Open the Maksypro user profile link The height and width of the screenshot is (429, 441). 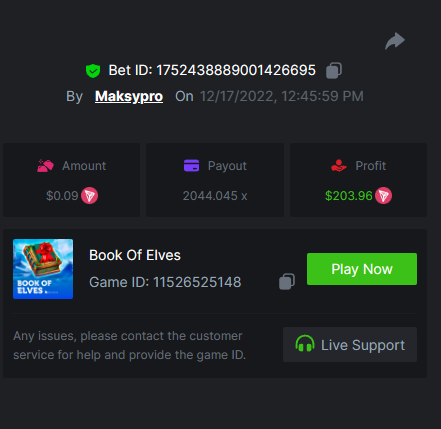(x=129, y=97)
